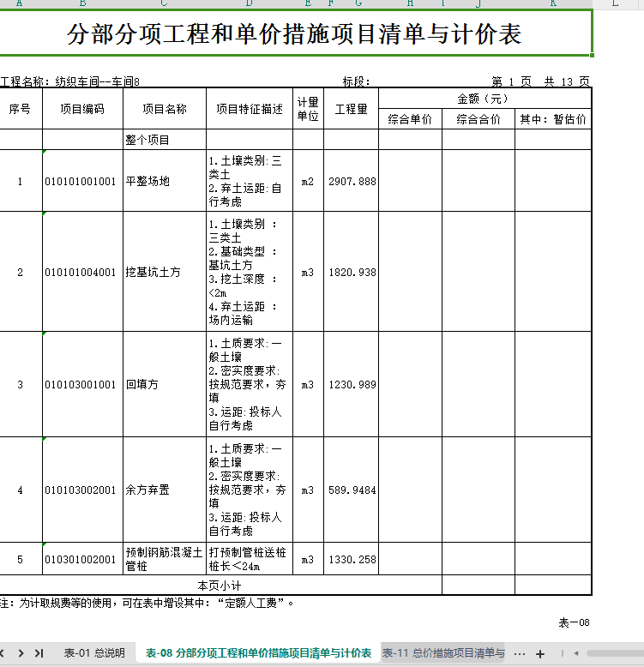644x667 pixels.
Task: Click quantity cell 2907.888
Action: click(x=351, y=181)
